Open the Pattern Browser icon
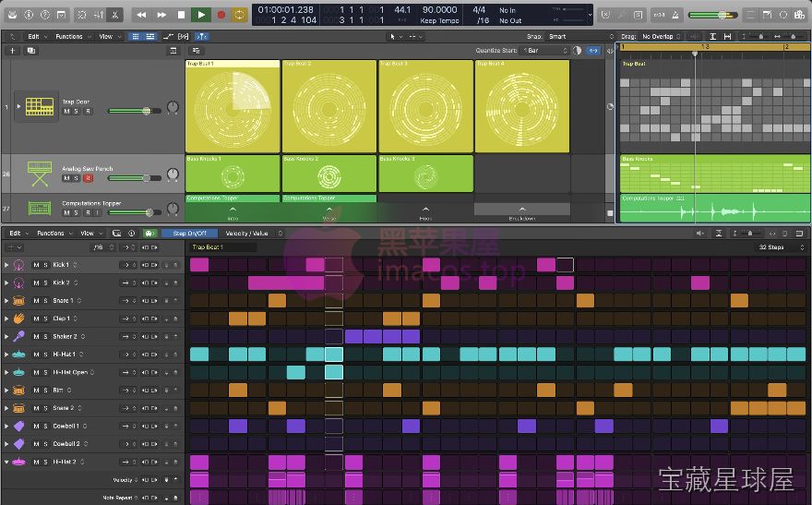Screen dimensions: 812x505 [x=116, y=233]
